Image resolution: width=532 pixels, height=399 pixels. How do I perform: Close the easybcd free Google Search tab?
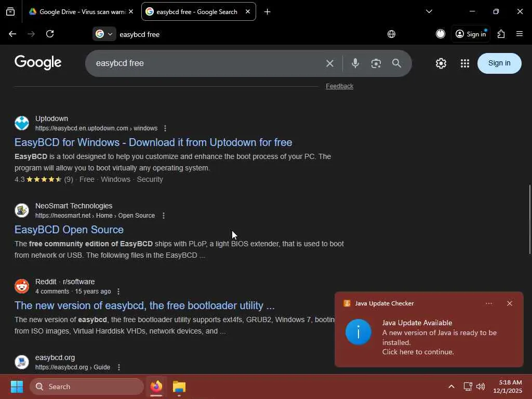248,11
